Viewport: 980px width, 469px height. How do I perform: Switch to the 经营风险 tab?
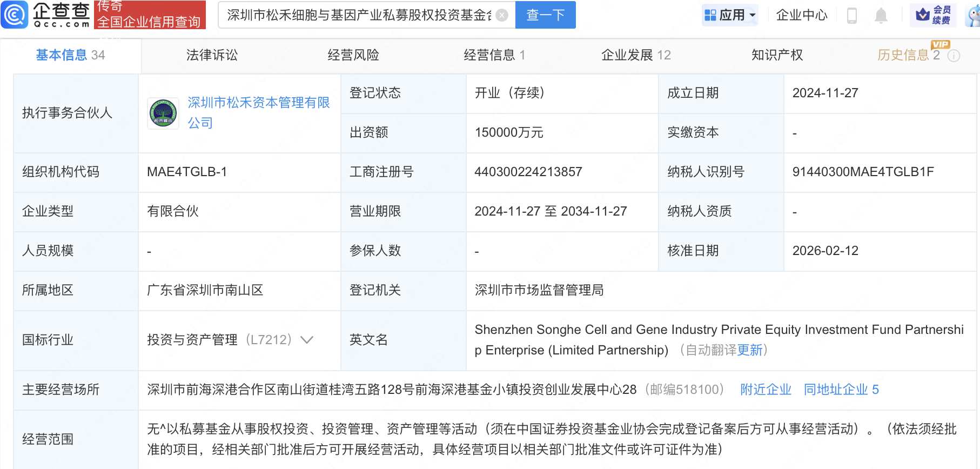click(353, 55)
